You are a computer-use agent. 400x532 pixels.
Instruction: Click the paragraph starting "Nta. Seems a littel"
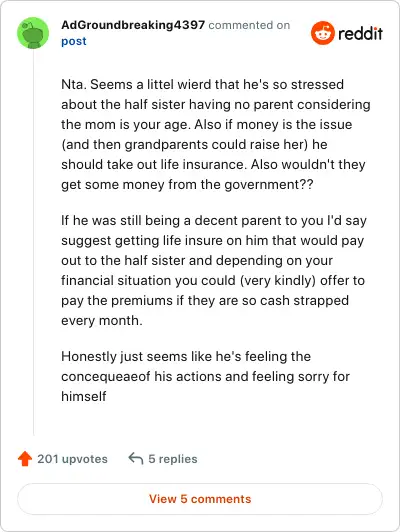point(216,134)
